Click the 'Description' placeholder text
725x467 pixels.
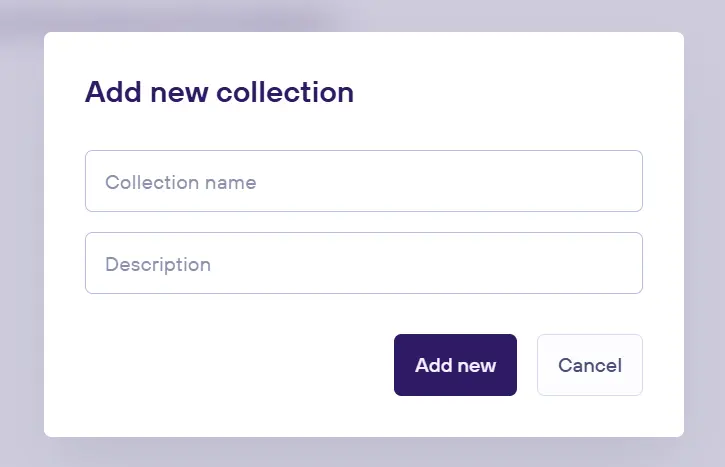[x=158, y=265]
